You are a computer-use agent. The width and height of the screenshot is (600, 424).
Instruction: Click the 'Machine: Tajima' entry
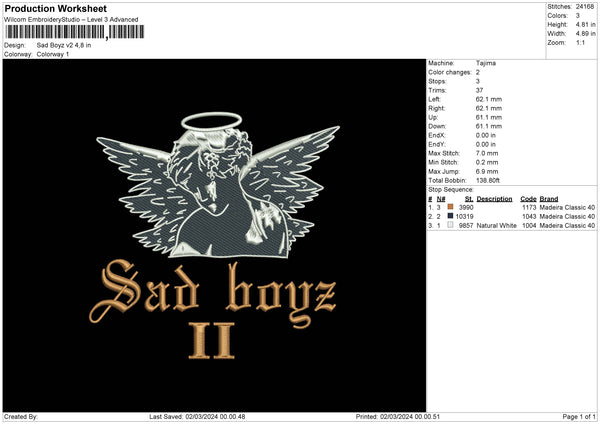[462, 63]
